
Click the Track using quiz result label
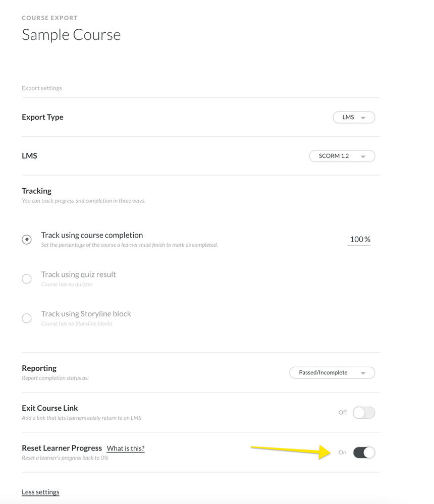78,274
